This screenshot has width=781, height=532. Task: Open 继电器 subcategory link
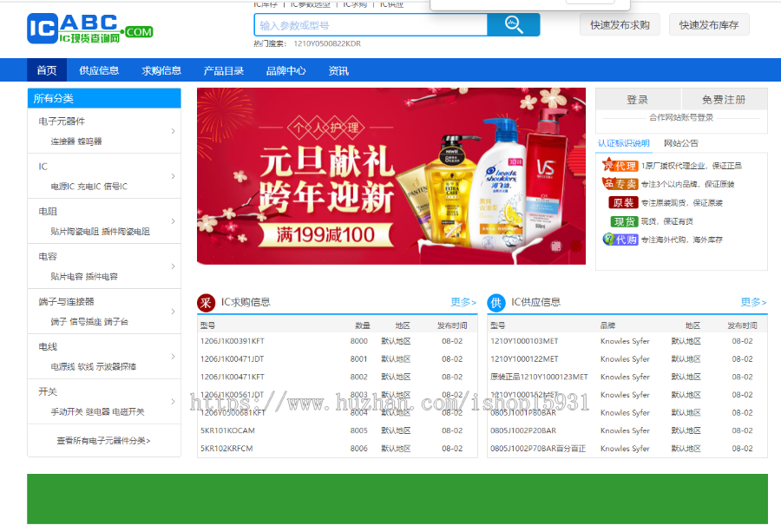tap(98, 411)
